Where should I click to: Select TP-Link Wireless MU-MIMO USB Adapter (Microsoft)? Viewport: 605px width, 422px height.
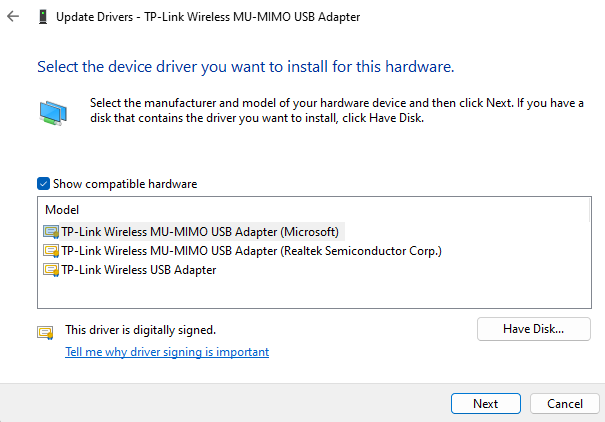pos(200,232)
